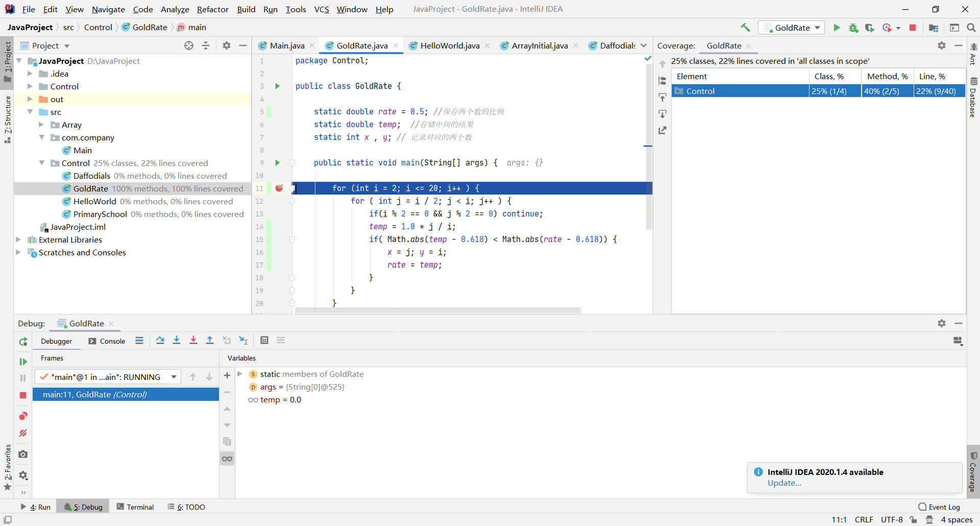Toggle the breakpoint on line 11

[279, 188]
